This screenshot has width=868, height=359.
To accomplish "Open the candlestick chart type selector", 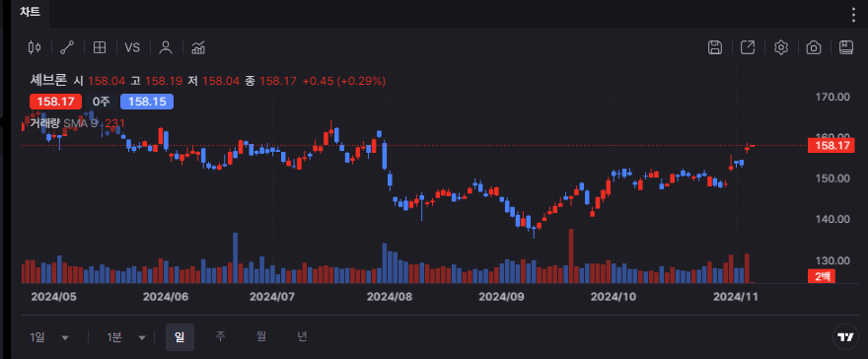I will click(35, 47).
